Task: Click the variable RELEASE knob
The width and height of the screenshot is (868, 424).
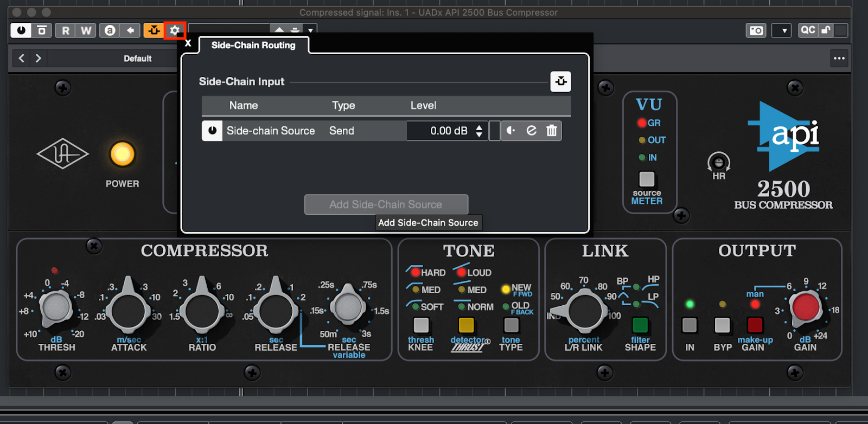Action: click(348, 307)
